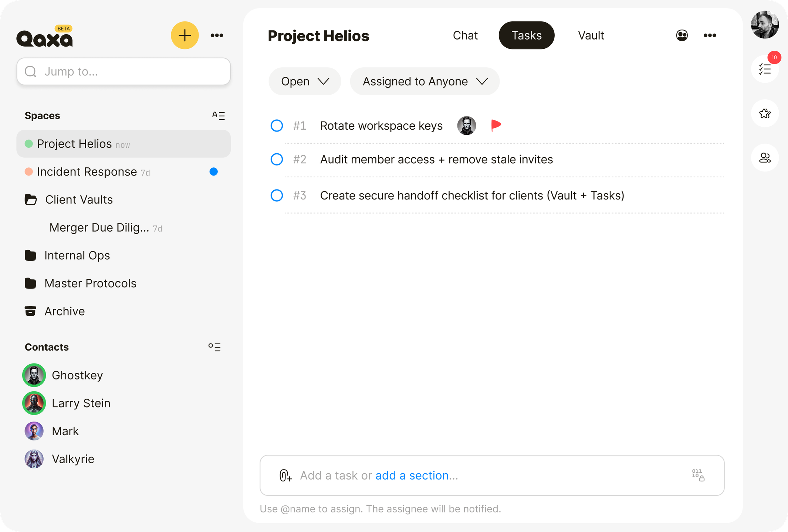Click the encryption binary lock icon

tap(698, 475)
